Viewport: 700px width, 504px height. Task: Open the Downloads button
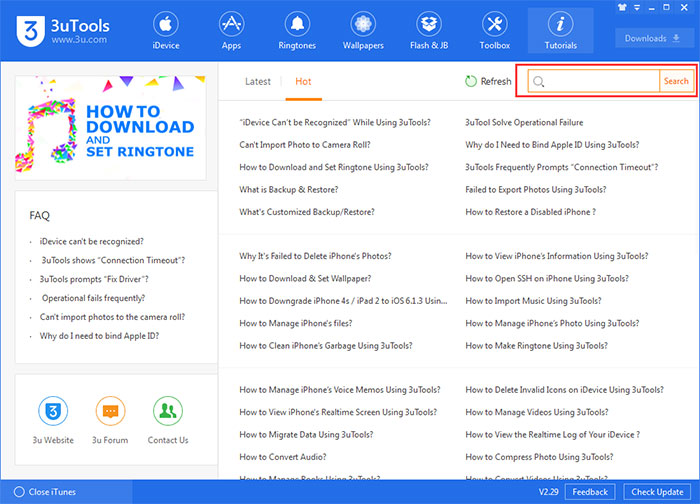(x=652, y=38)
